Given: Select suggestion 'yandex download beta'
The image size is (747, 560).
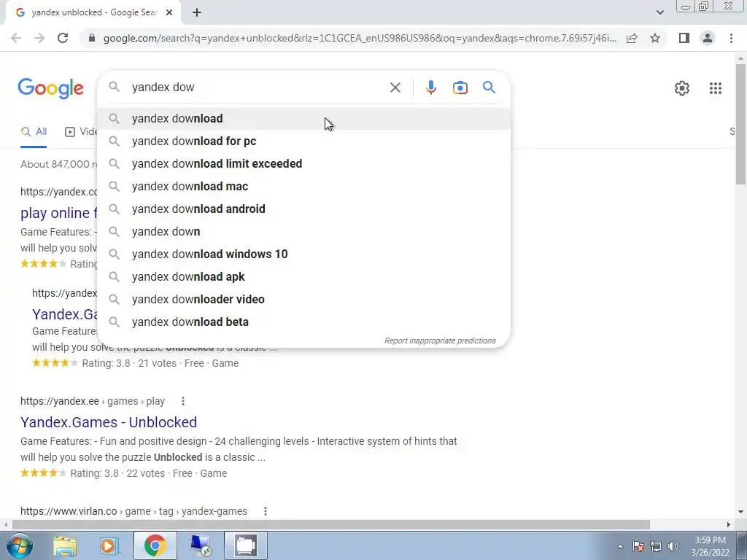Looking at the screenshot, I should point(304,322).
